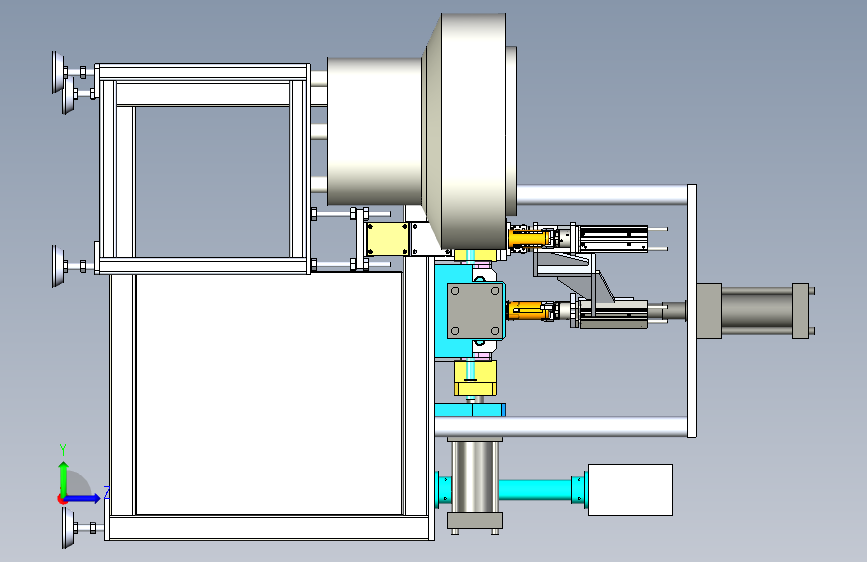Pick the vertical end plate joining the rods
Viewport: 867px width, 562px height.
click(692, 311)
